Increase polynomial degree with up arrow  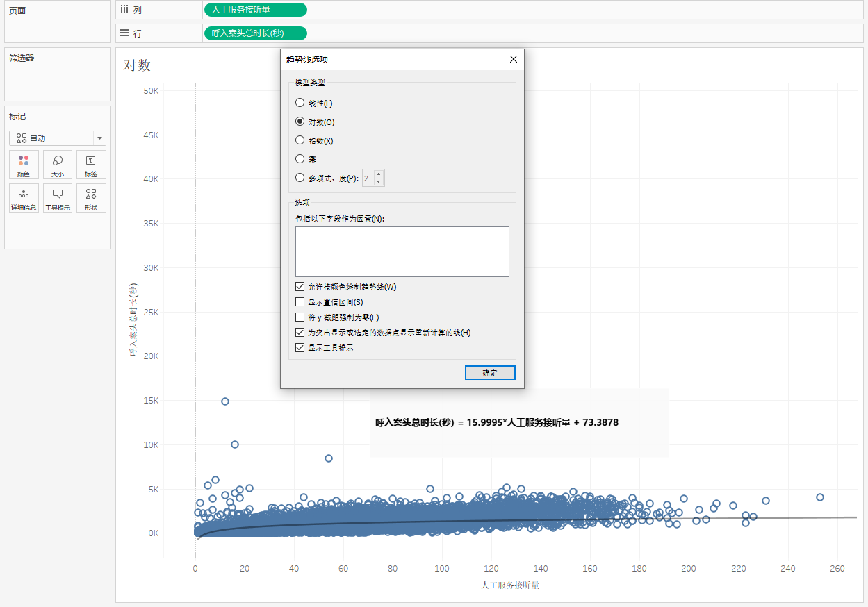click(x=379, y=174)
